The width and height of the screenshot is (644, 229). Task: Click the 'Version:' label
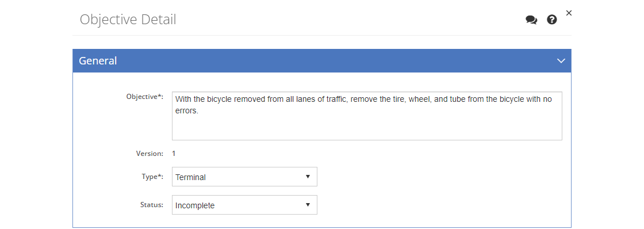[149, 154]
